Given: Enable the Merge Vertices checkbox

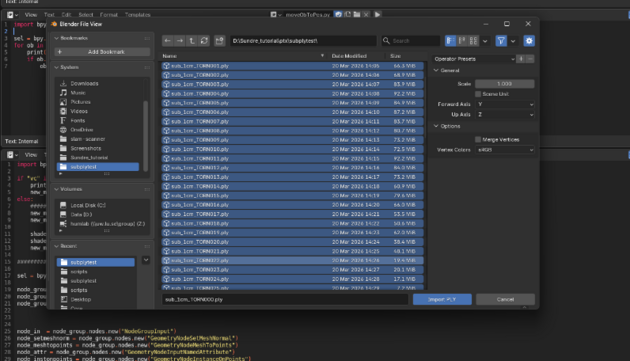Looking at the screenshot, I should click(478, 139).
